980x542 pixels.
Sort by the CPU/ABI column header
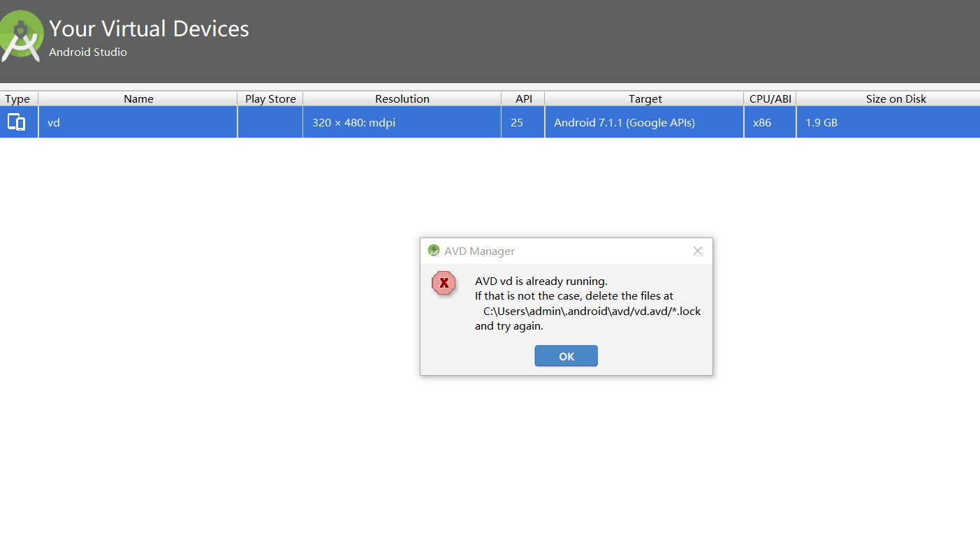[x=770, y=98]
